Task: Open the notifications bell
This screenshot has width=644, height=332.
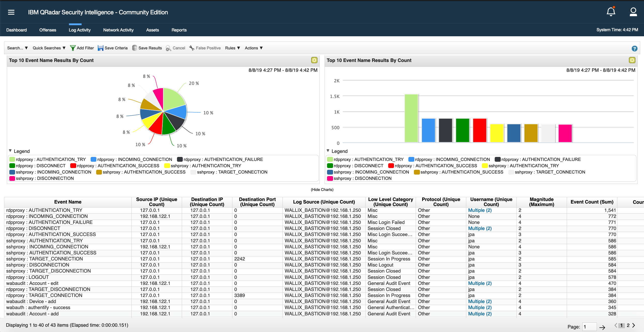Action: tap(611, 12)
